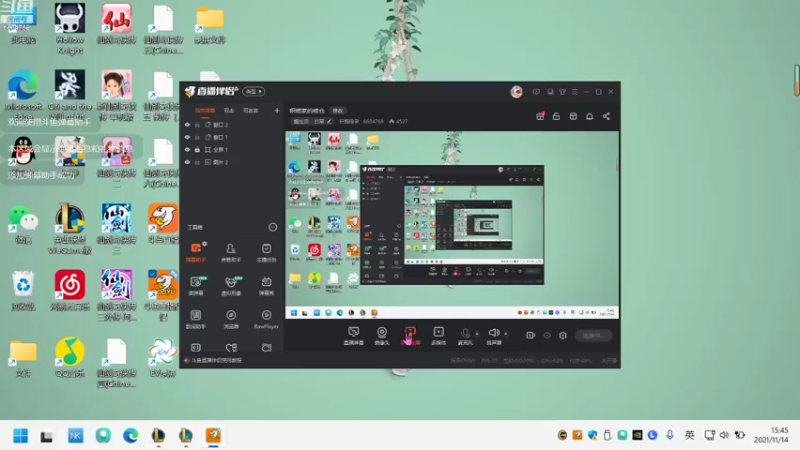
Task: Open Hollow Knight desktop shortcut
Action: (70, 29)
